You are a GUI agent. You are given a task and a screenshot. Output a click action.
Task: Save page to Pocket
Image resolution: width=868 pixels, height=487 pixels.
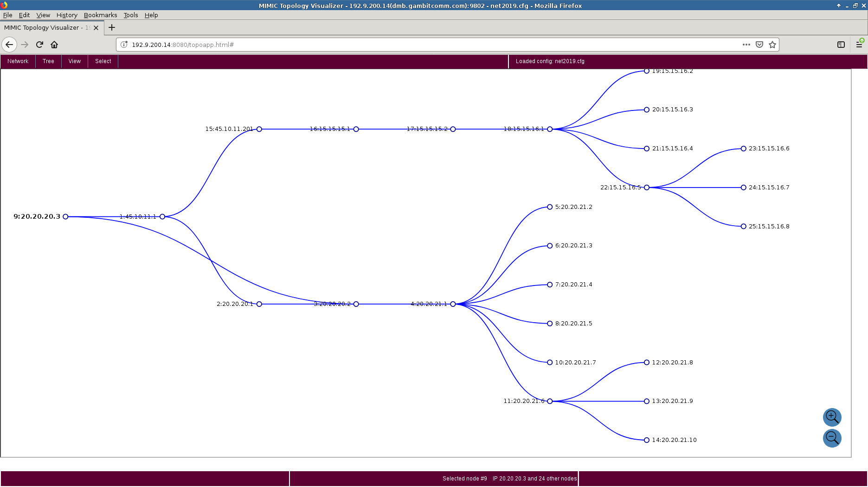[759, 45]
